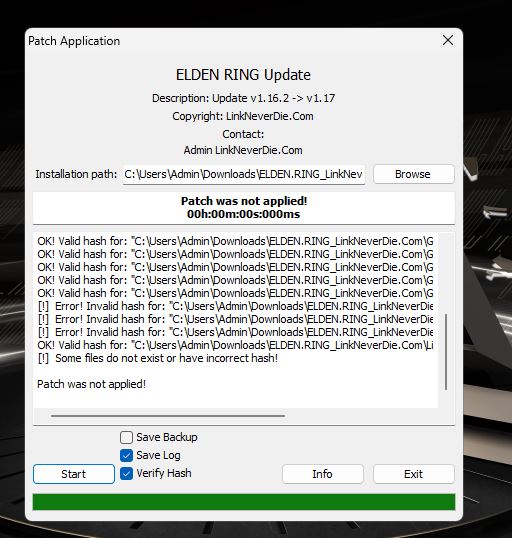Click "Admin LinkNeverDie.Com" contact text
Image resolution: width=512 pixels, height=538 pixels.
click(243, 150)
